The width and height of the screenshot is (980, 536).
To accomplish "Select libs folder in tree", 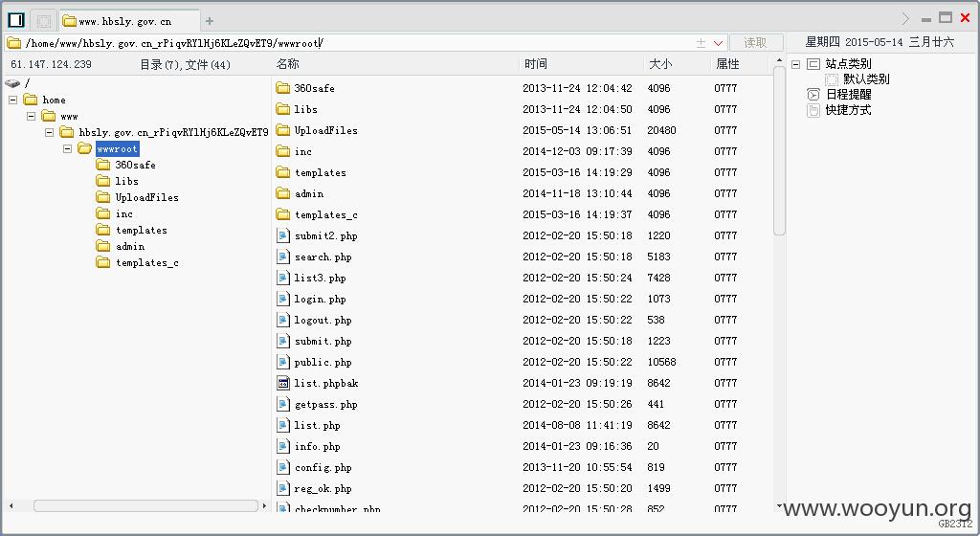I will tap(127, 181).
